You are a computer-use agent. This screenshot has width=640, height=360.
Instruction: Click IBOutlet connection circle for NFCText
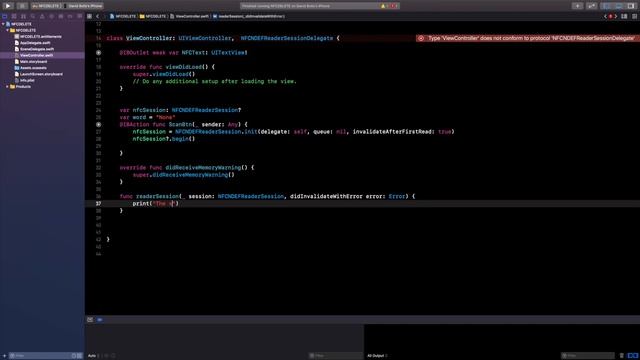point(98,53)
